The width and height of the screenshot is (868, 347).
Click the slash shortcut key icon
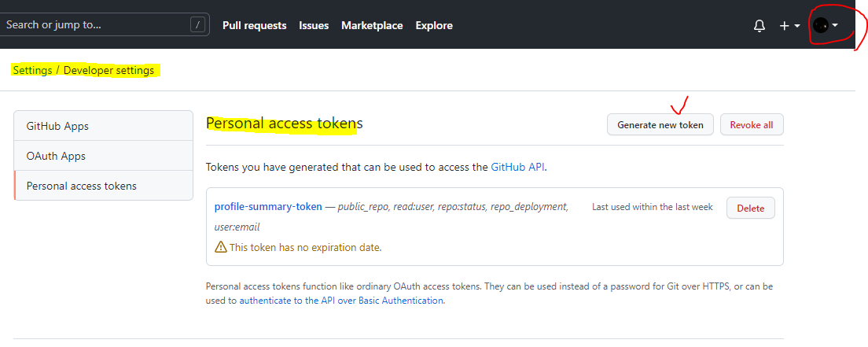pyautogui.click(x=197, y=25)
